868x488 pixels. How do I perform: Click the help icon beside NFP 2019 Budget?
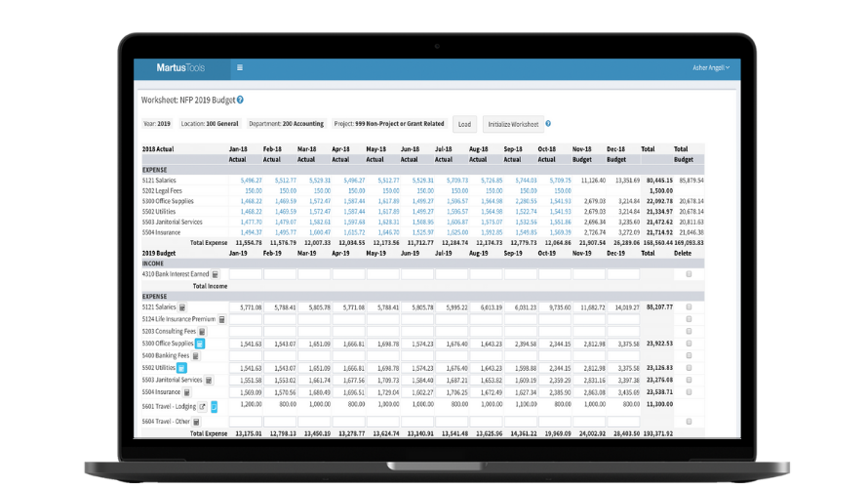(240, 100)
